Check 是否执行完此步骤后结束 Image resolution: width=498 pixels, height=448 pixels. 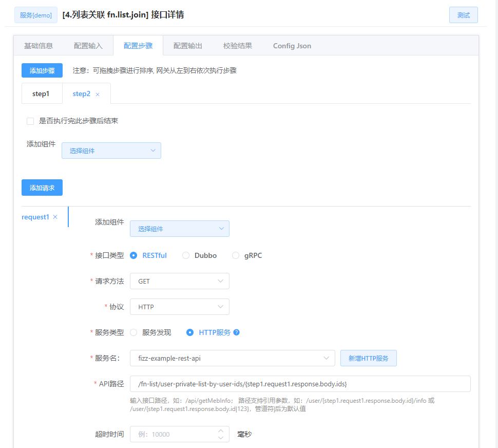pyautogui.click(x=30, y=121)
